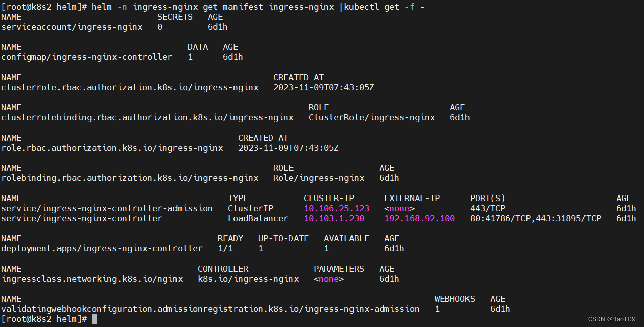
Task: Select deployment.apps/ingress-nginx-controller text
Action: (102, 248)
